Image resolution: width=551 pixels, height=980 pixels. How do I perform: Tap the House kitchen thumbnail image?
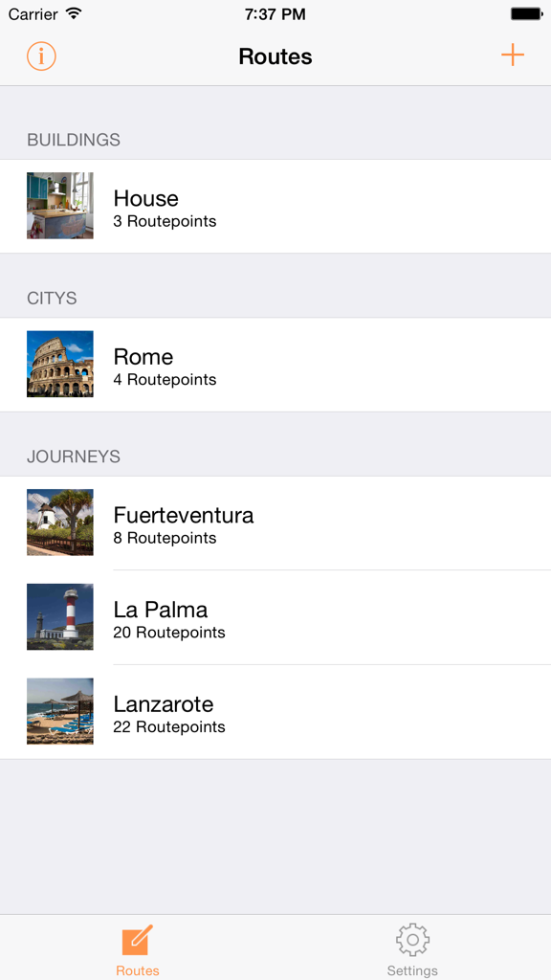59,206
